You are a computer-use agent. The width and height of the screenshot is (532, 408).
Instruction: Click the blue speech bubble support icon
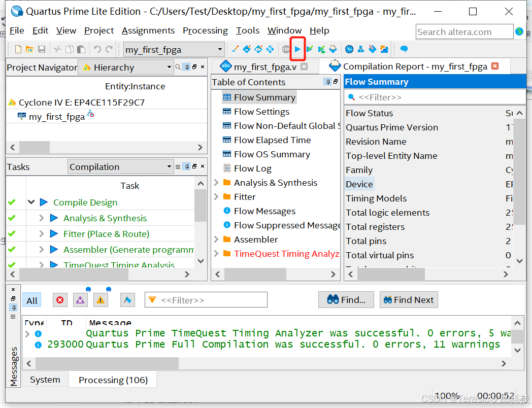pos(404,49)
